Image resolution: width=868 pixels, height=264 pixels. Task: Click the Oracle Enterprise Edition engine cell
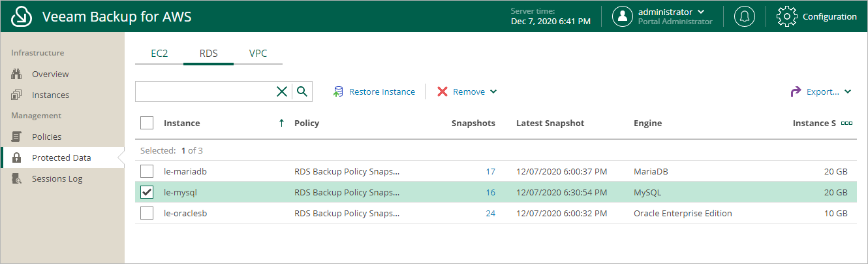point(683,214)
